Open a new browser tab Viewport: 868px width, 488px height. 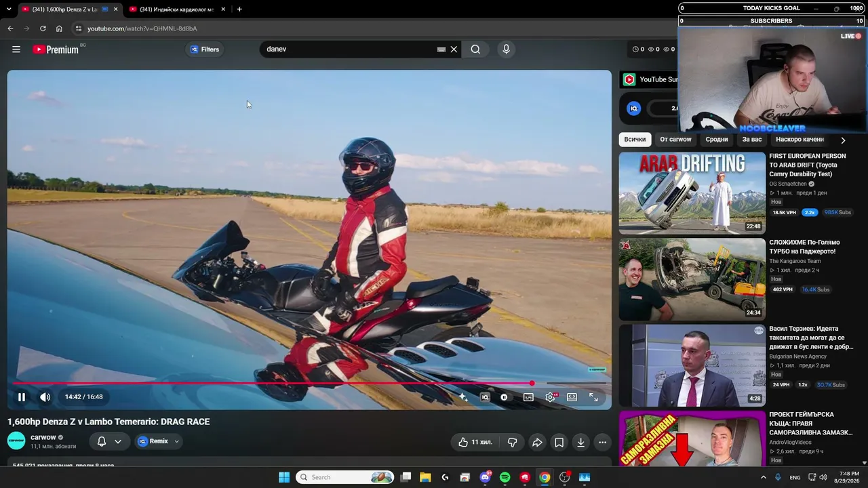click(x=239, y=9)
